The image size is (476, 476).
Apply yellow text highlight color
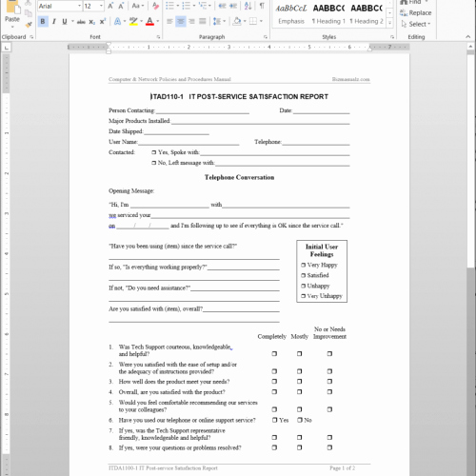click(133, 22)
